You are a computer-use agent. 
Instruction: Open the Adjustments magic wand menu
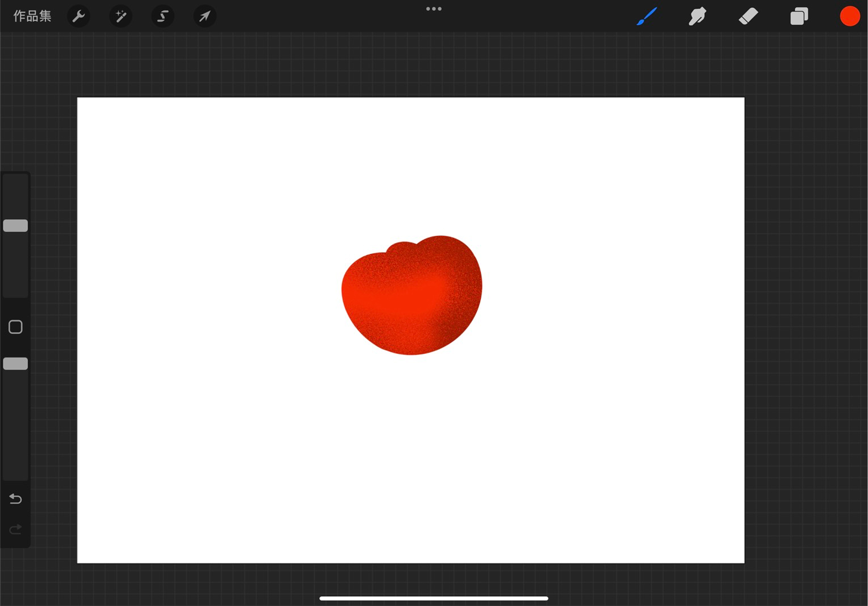pos(121,16)
